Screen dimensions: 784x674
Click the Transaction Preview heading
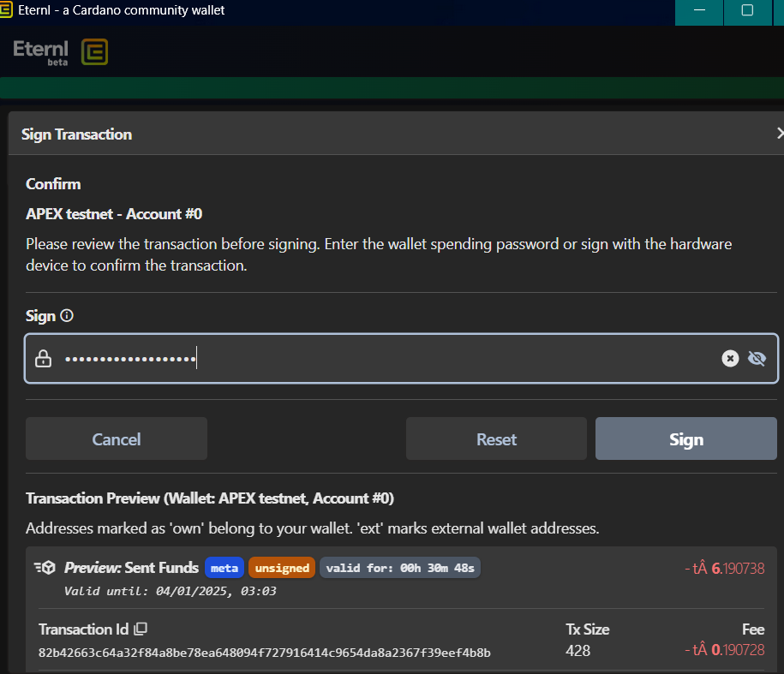tap(210, 498)
